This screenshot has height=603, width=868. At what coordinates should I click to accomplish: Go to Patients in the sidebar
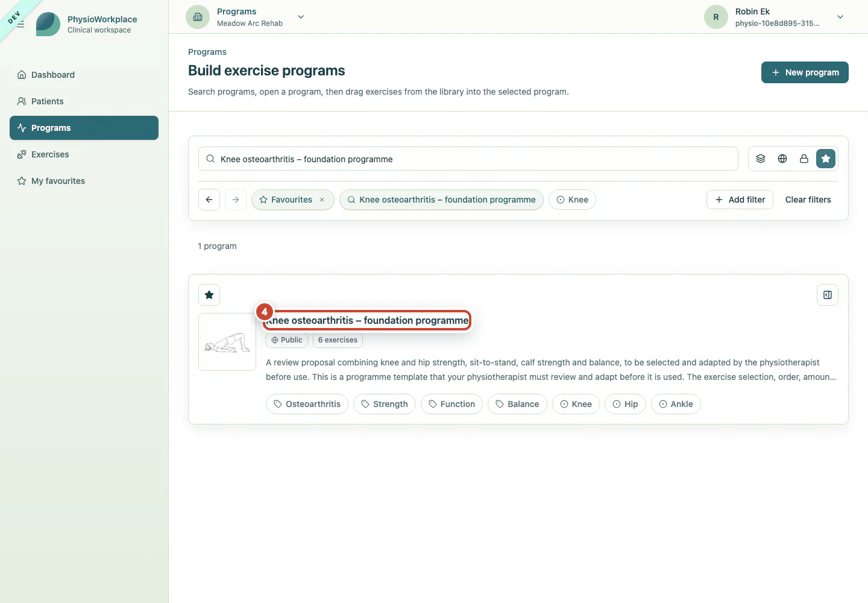(x=84, y=101)
